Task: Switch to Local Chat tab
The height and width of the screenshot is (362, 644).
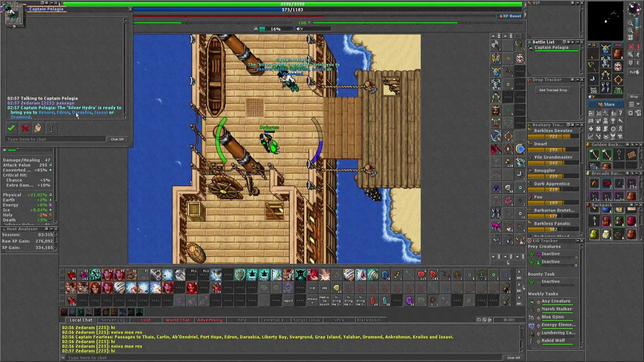Action: tap(81, 320)
